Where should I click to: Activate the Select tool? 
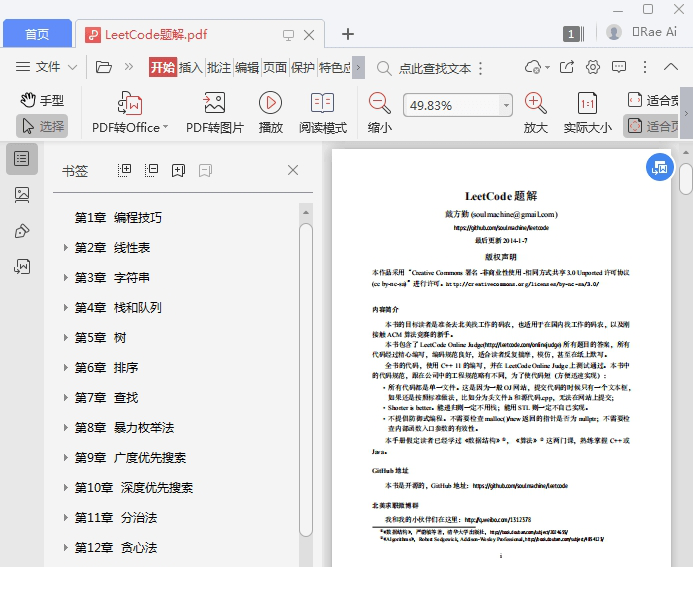pyautogui.click(x=42, y=126)
